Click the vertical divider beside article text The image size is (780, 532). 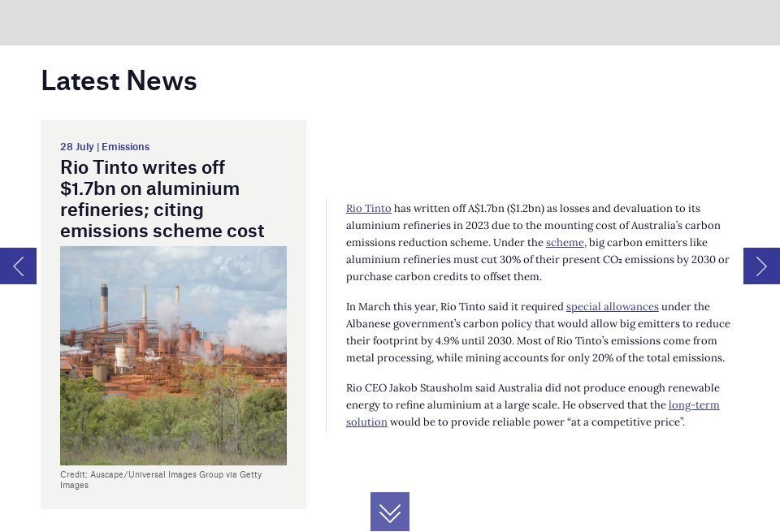pyautogui.click(x=326, y=315)
